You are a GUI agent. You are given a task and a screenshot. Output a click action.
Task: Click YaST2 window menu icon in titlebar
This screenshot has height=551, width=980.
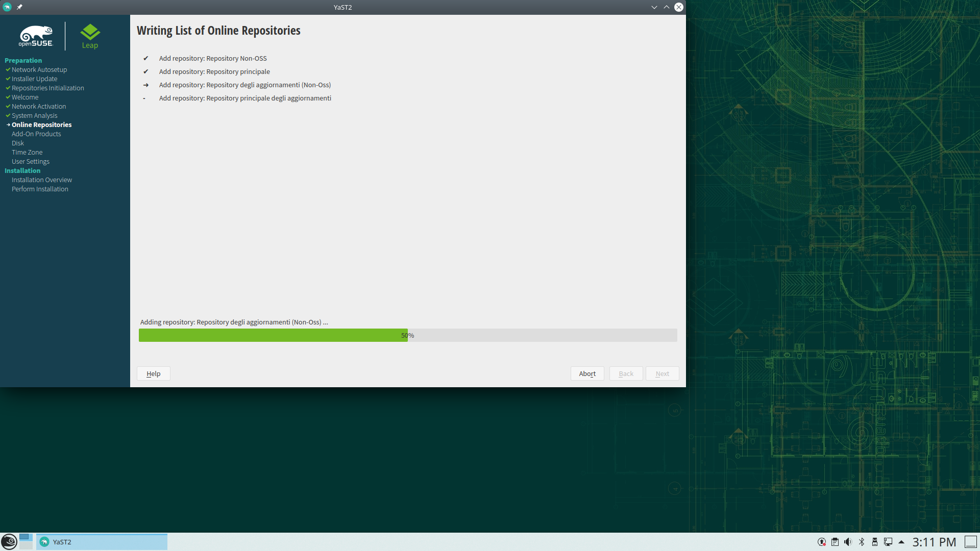tap(7, 7)
